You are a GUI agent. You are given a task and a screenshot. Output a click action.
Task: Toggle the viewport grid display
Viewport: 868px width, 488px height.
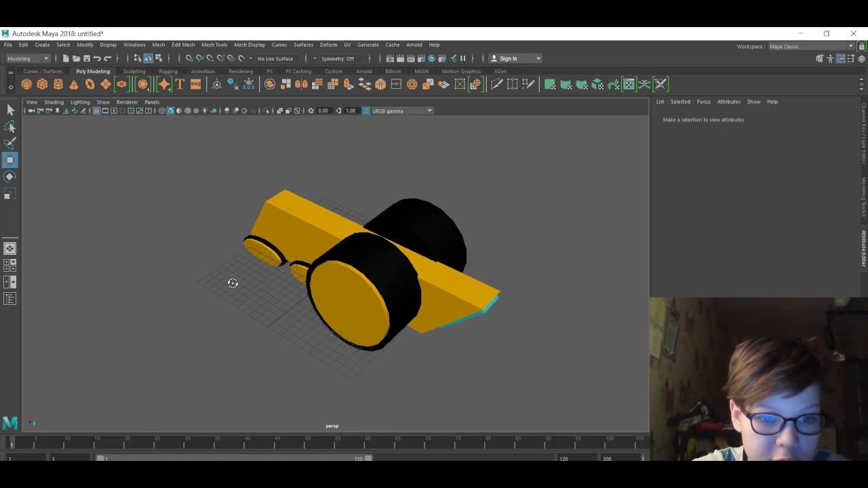pos(96,110)
